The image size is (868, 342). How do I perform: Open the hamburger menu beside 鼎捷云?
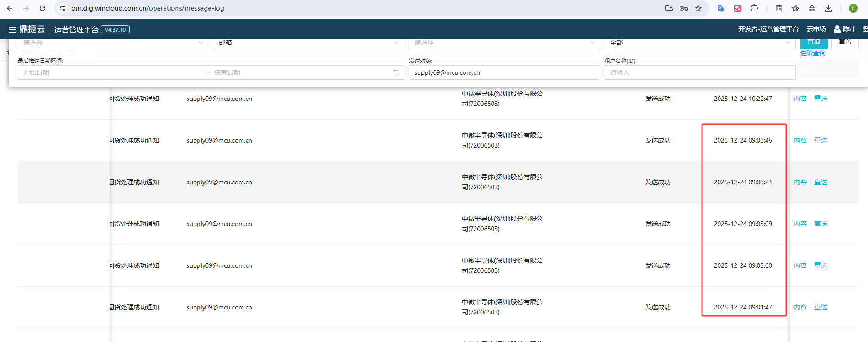click(12, 30)
